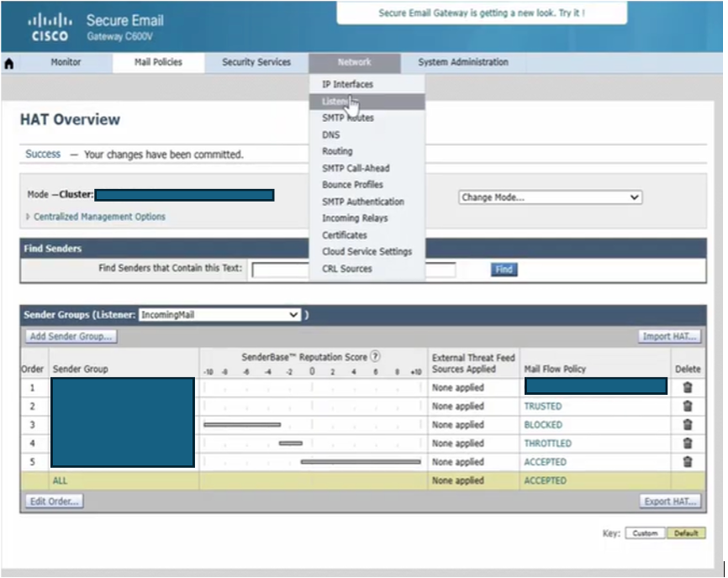Open the Mail Policies tab
Viewport: 728px width, 578px height.
coord(158,62)
